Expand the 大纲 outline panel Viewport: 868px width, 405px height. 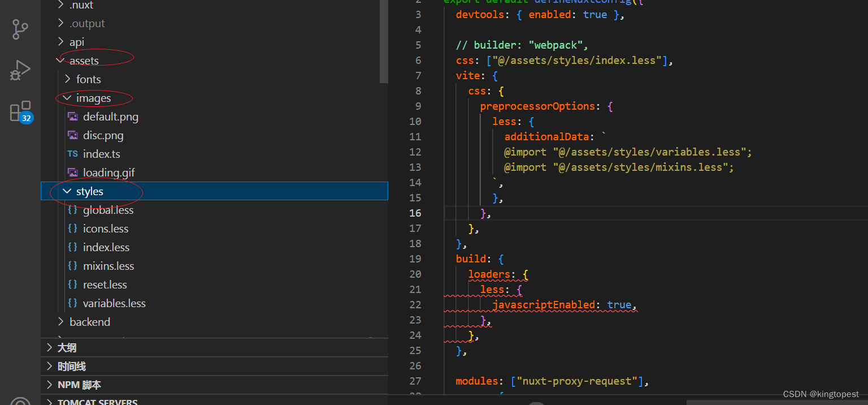coord(215,347)
